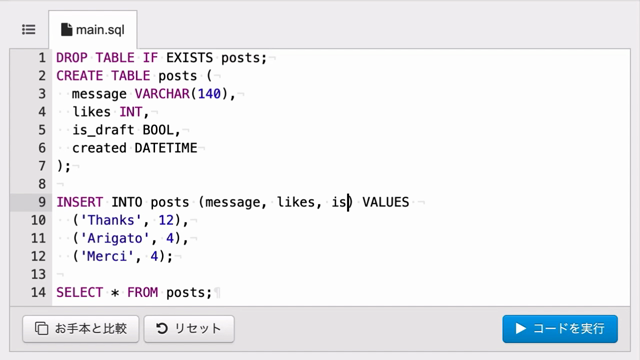
Task: Click the リセット reset button
Action: click(x=189, y=329)
